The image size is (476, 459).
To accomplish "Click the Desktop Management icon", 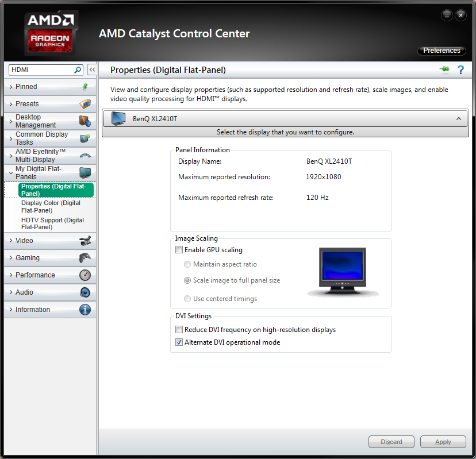I will click(x=85, y=121).
